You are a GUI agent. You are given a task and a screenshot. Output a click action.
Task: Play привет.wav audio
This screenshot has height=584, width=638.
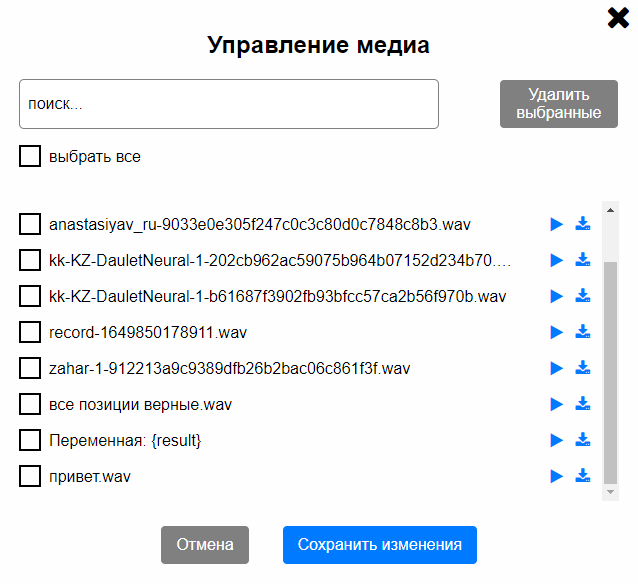(557, 476)
